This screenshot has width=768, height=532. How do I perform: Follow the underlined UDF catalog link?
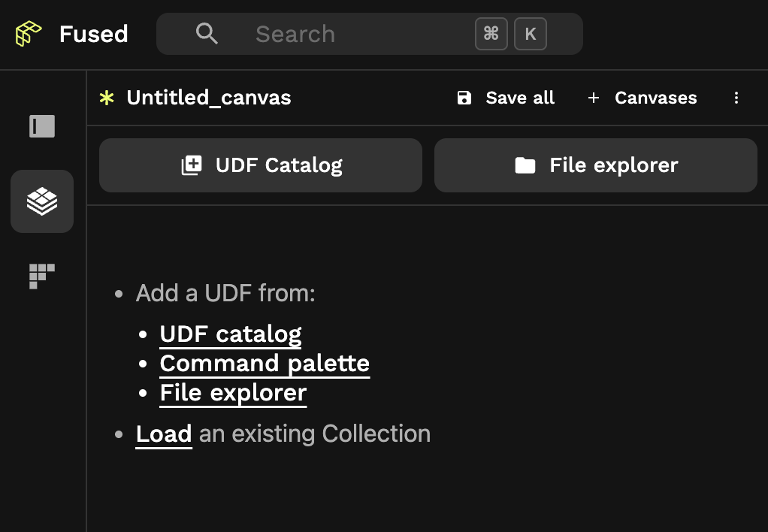tap(231, 334)
